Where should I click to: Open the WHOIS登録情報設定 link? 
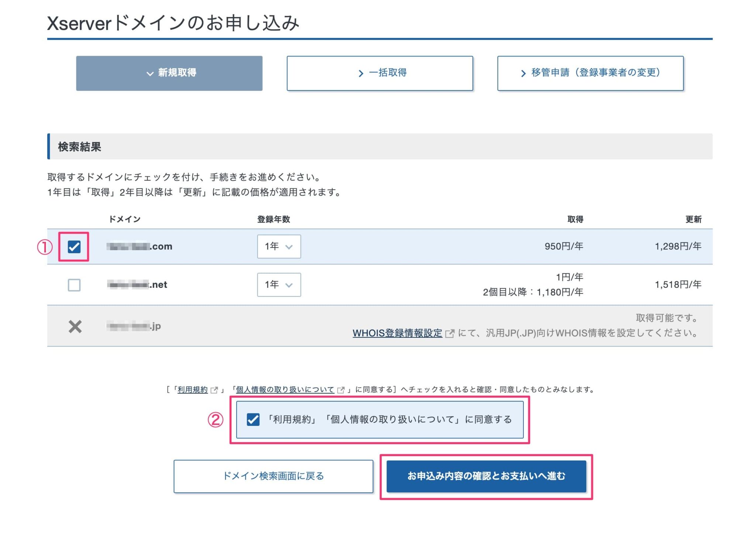pos(398,333)
